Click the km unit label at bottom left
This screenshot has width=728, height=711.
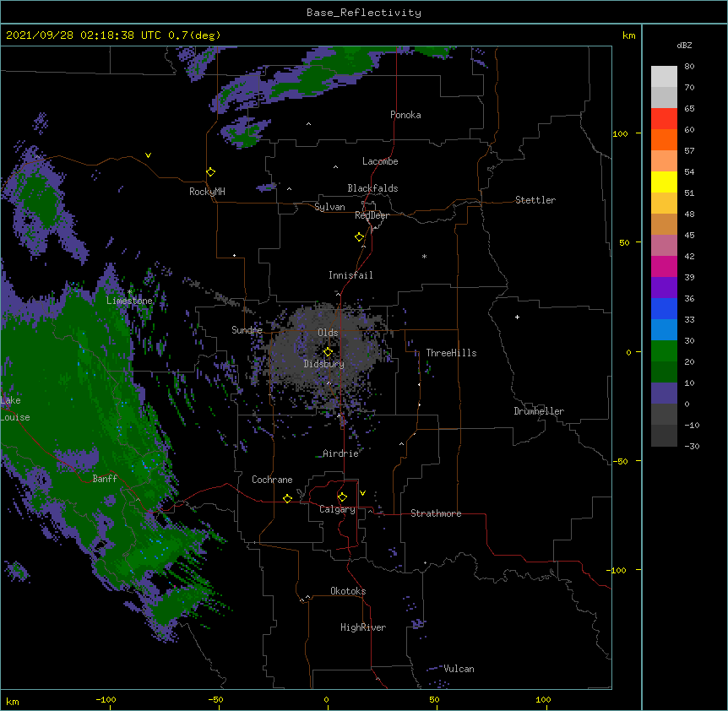tap(13, 701)
